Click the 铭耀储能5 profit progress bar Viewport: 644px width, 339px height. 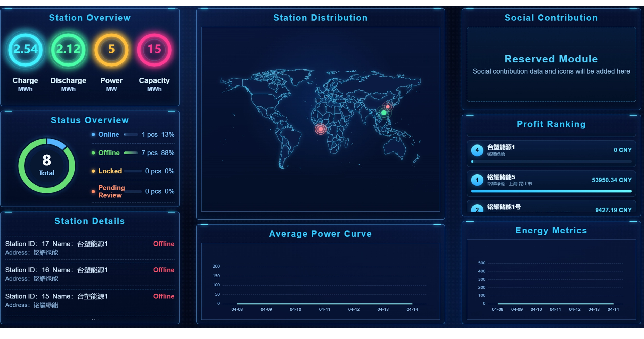pos(551,191)
